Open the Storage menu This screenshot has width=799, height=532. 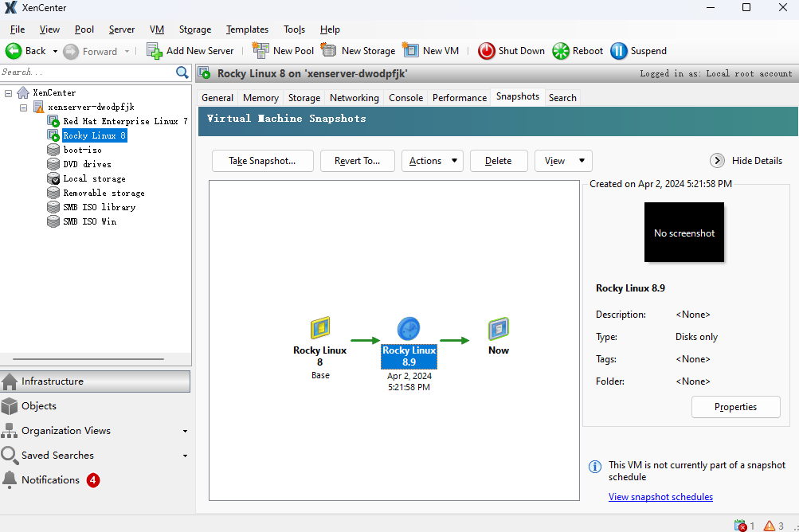tap(195, 29)
